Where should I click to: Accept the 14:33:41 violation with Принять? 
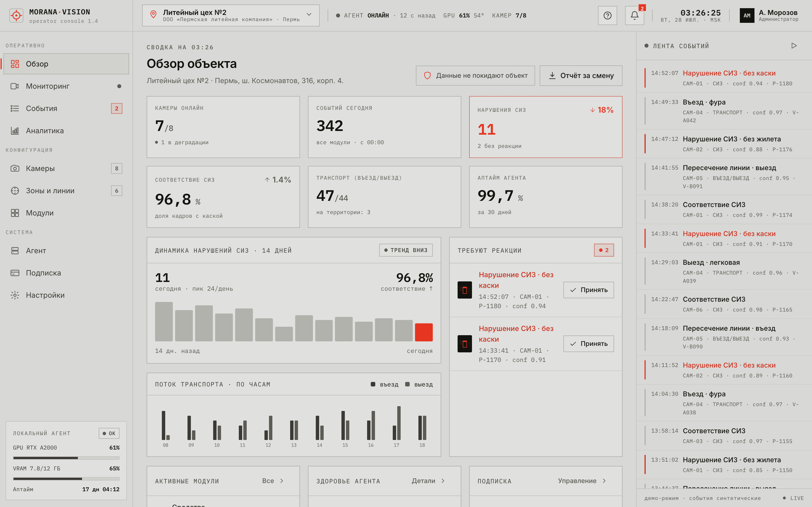tap(588, 344)
